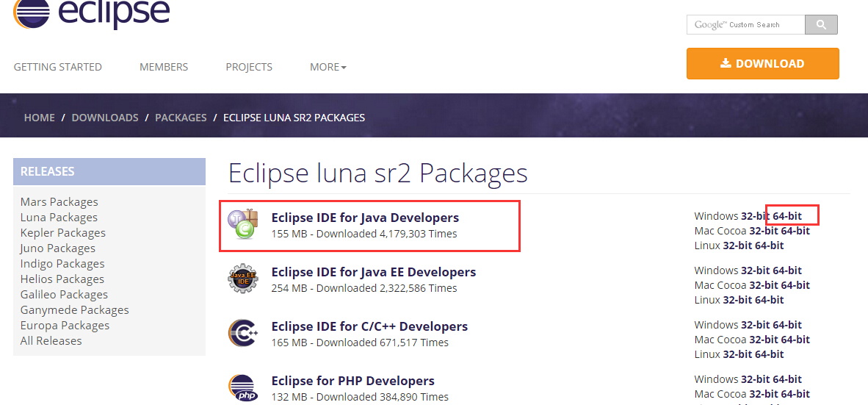This screenshot has width=868, height=405.
Task: Select the Eclipse luna sr2 Packages heading
Action: (x=377, y=173)
